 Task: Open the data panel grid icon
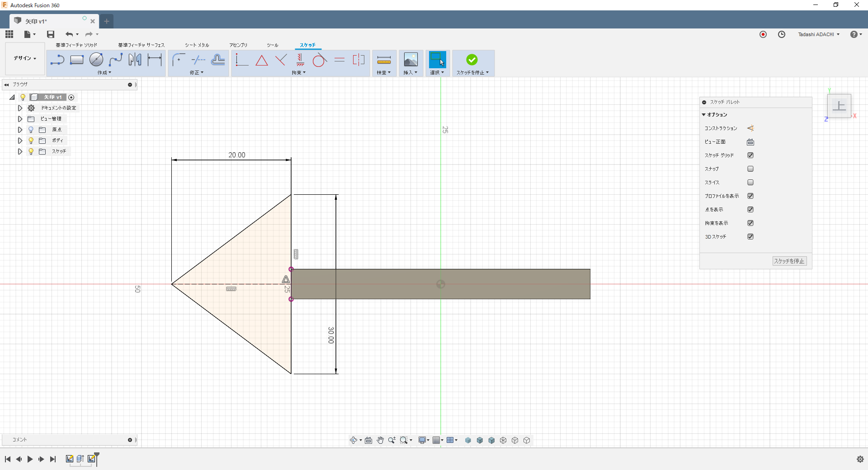click(x=9, y=34)
